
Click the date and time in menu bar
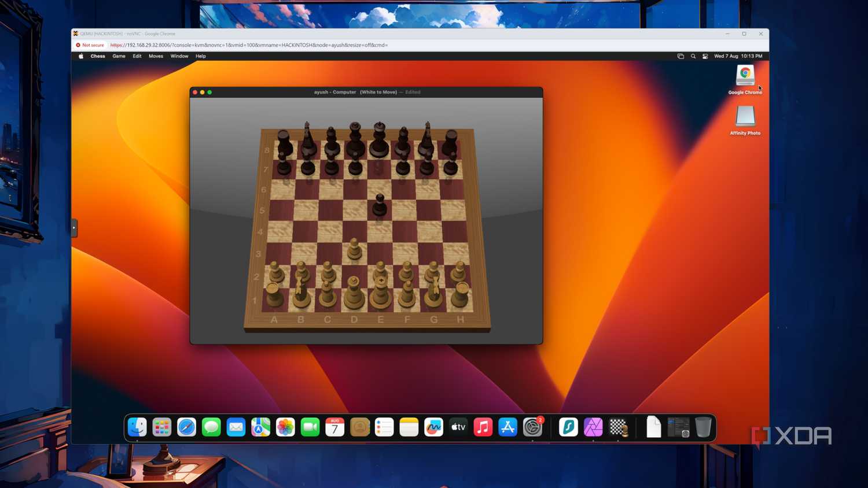coord(738,56)
